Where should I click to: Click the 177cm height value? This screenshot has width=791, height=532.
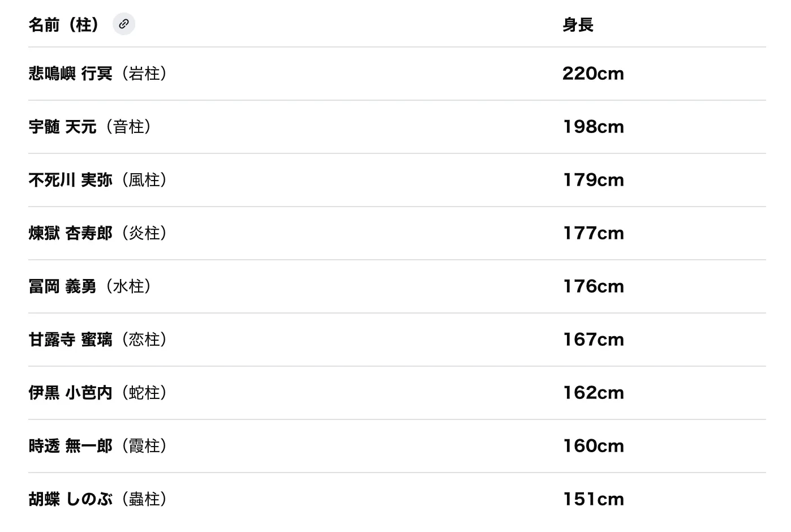coord(593,233)
